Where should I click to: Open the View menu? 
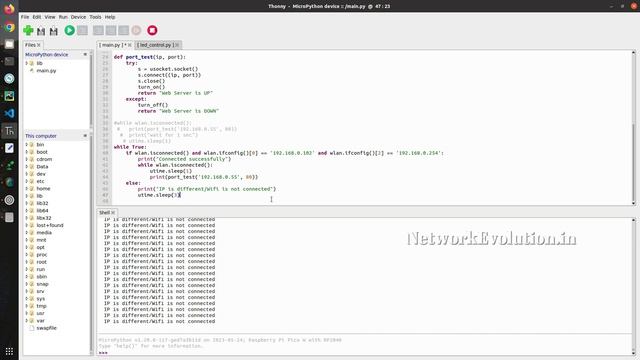(x=50, y=17)
